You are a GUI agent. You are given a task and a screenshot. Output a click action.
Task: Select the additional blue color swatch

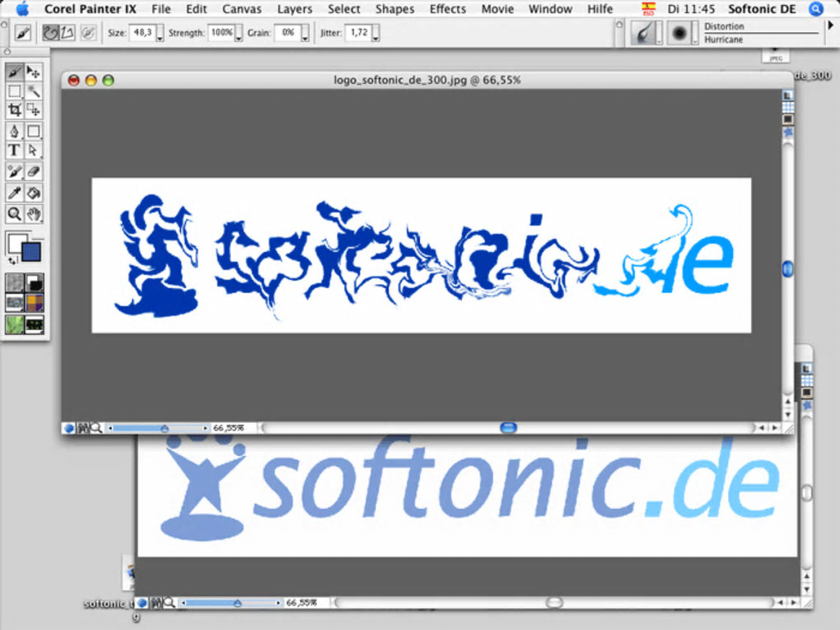pos(32,252)
